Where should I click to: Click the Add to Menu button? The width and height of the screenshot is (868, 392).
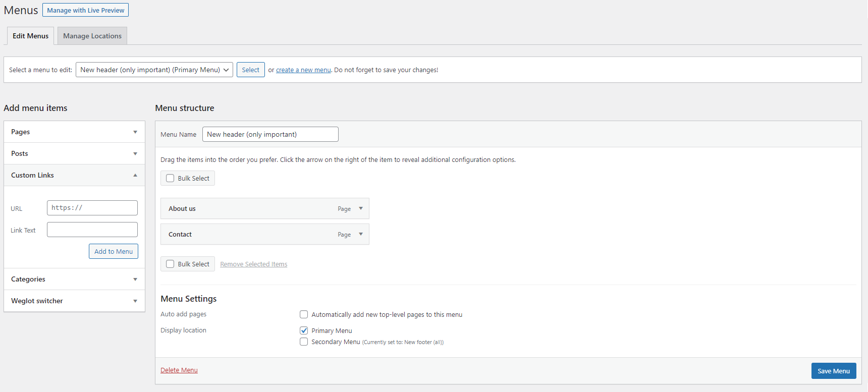114,251
